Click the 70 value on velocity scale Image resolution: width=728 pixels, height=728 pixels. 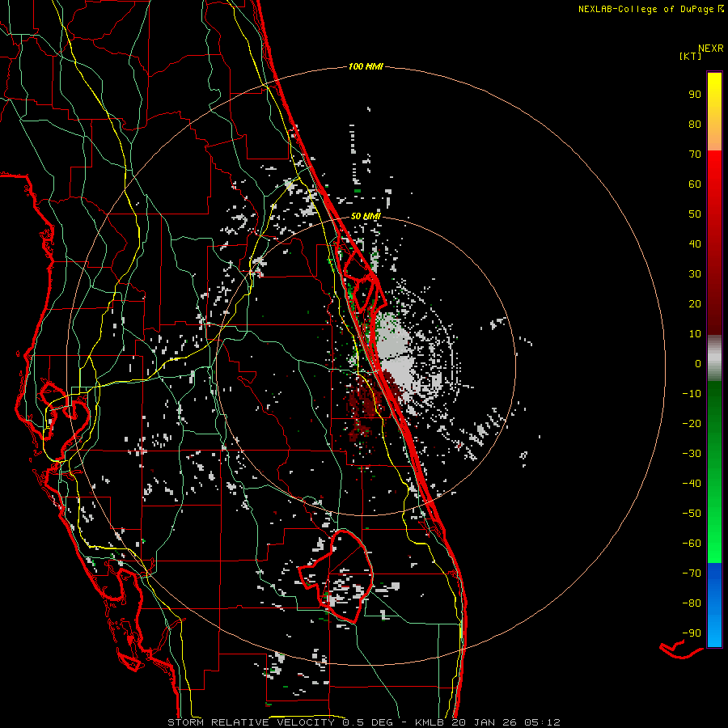pyautogui.click(x=695, y=154)
